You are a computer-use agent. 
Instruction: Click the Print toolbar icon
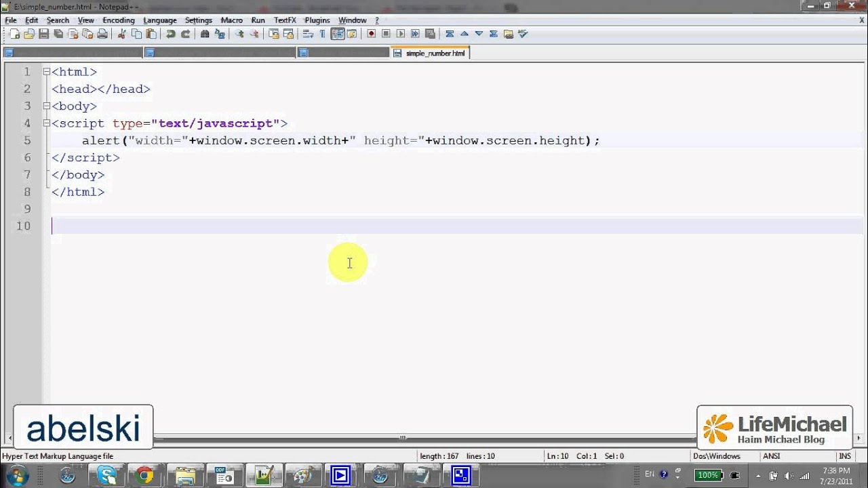102,34
